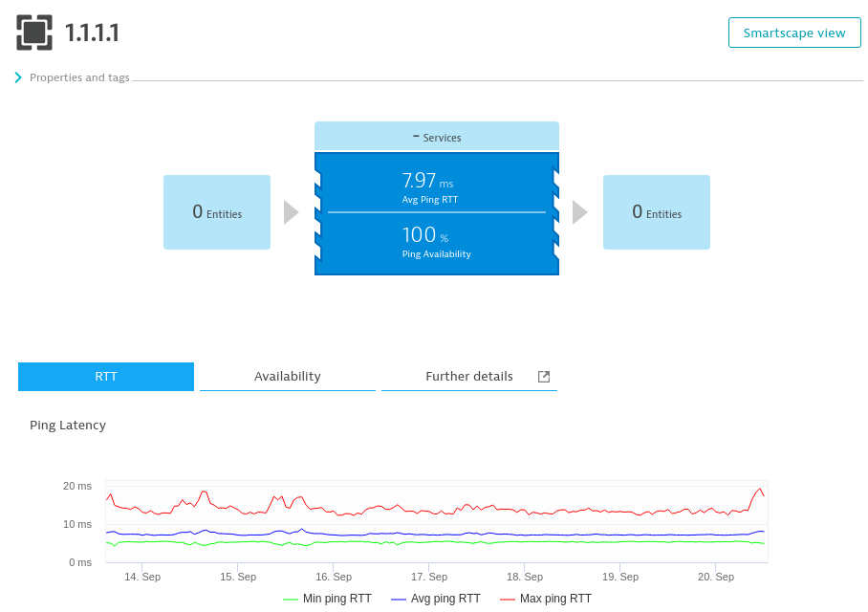Switch to the Availability tab
Viewport: 868px width, 612px height.
(287, 377)
